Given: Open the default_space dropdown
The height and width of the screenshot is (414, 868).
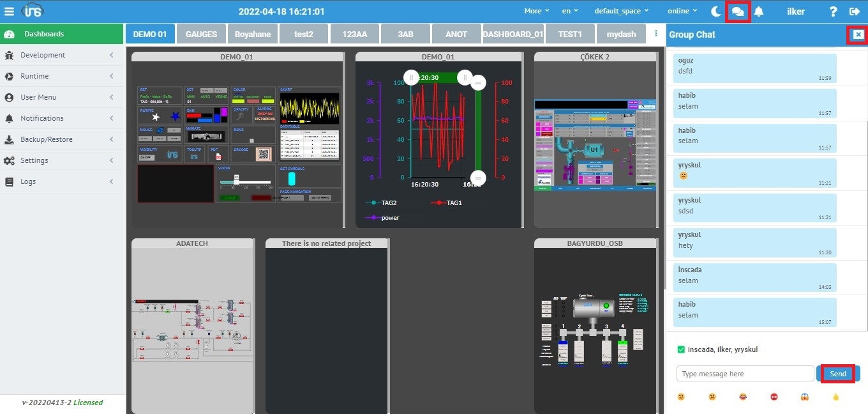Looking at the screenshot, I should (x=620, y=11).
